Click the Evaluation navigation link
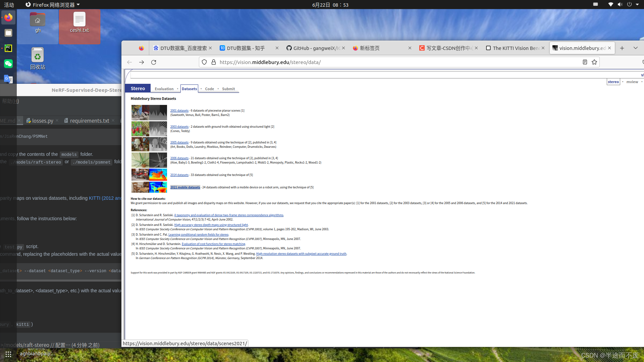 tap(164, 89)
